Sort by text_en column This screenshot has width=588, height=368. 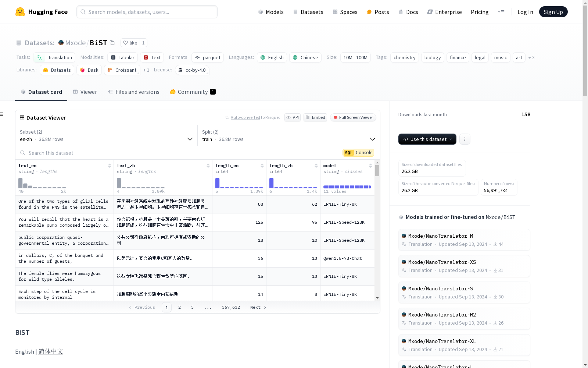(x=110, y=166)
